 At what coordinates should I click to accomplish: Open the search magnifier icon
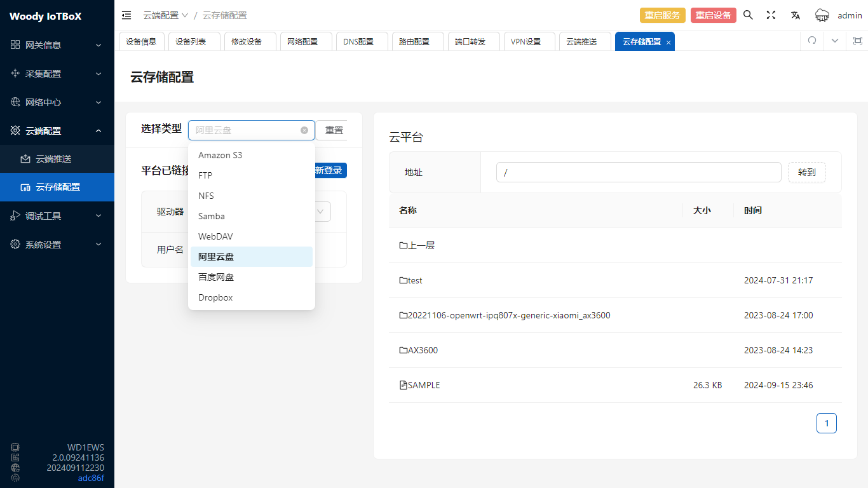point(748,15)
